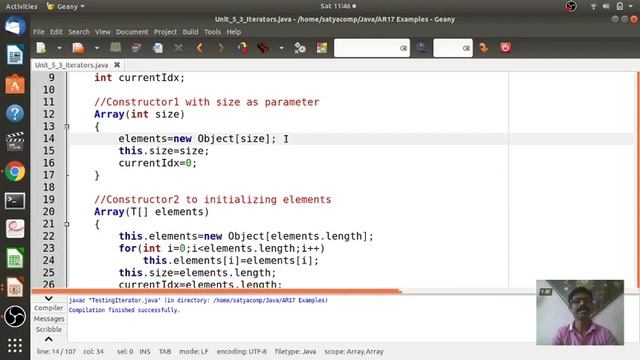The image size is (640, 360).
Task: Select the Unit_5_3_Iterators.java document tab
Action: 71,65
